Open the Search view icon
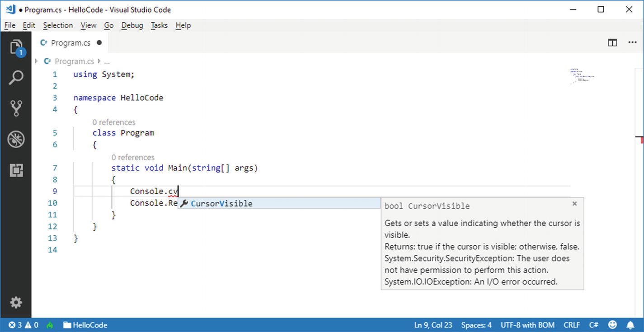 click(x=16, y=78)
